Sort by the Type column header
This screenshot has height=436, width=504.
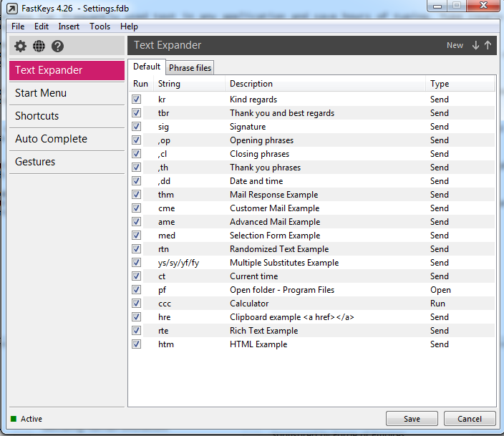coord(460,84)
